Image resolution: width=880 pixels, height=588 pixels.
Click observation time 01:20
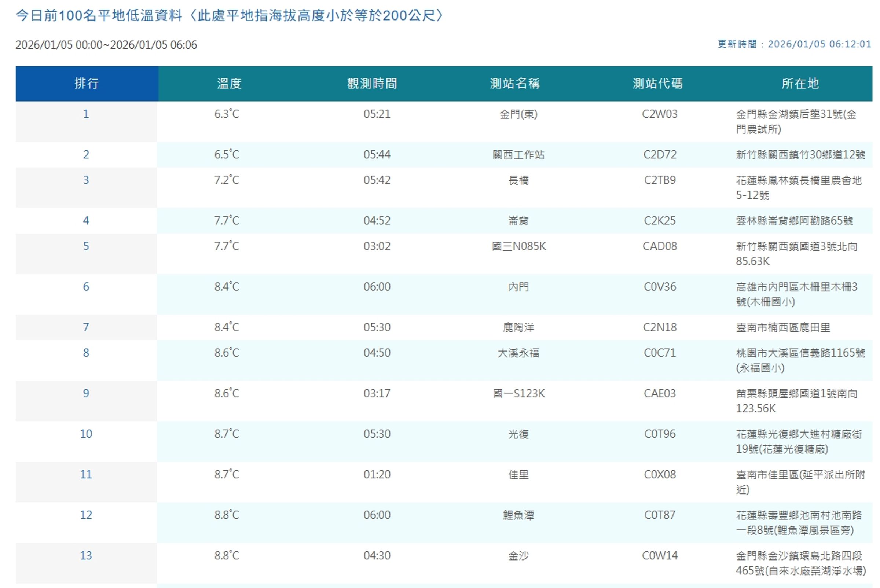pyautogui.click(x=377, y=475)
